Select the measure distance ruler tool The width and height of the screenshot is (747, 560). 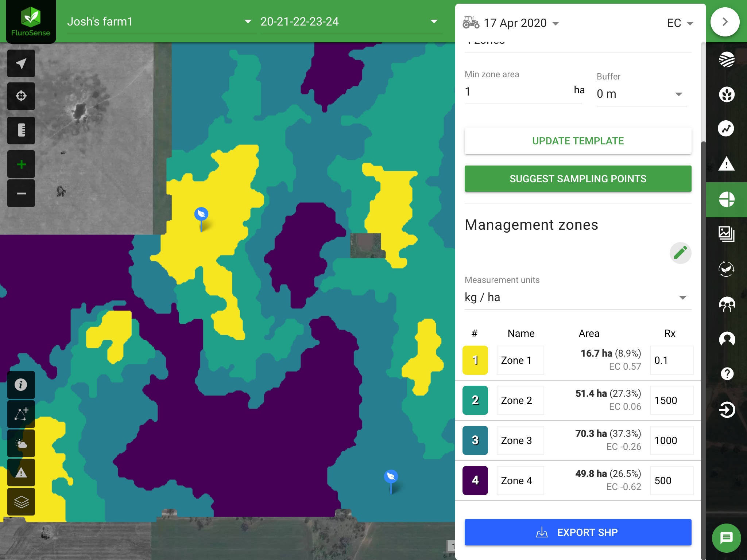click(21, 130)
